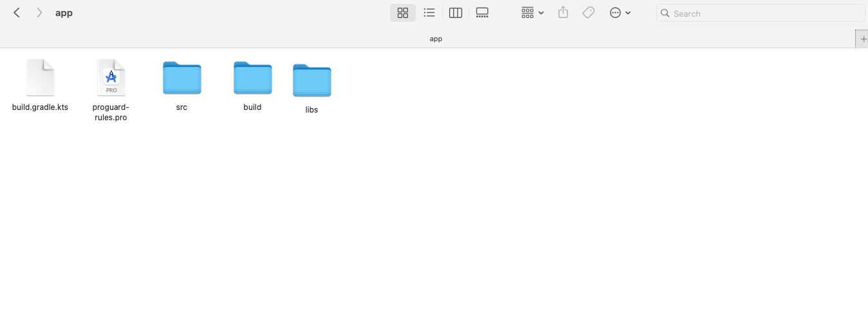Switch to gallery view
This screenshot has width=868, height=333.
coord(482,13)
